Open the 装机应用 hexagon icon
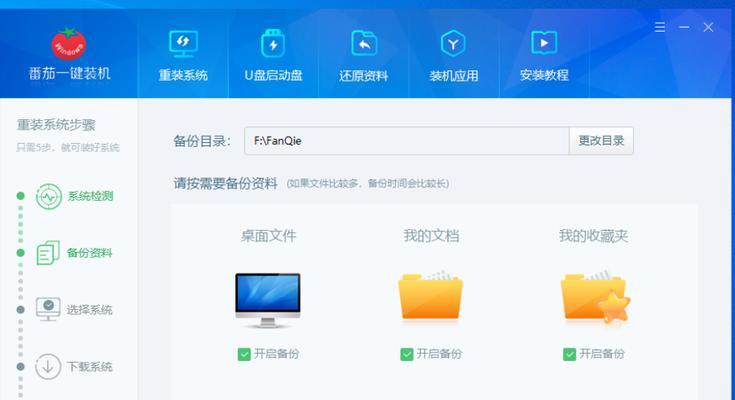The image size is (735, 400). pyautogui.click(x=453, y=43)
